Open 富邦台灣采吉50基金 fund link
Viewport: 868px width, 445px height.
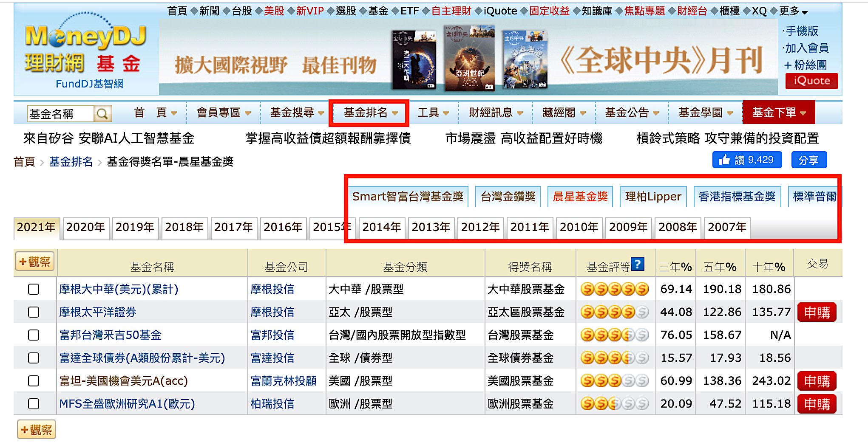coord(111,335)
